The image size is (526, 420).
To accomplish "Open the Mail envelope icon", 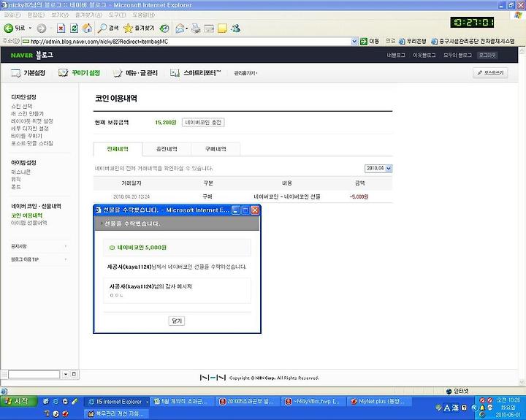I will pyautogui.click(x=180, y=28).
